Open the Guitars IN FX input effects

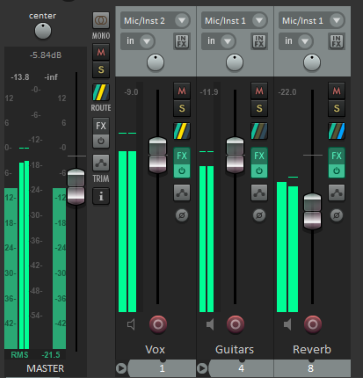[x=259, y=41]
